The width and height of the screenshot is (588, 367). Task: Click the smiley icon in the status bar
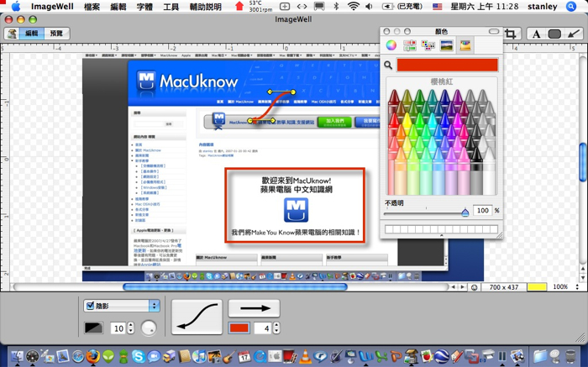click(475, 287)
